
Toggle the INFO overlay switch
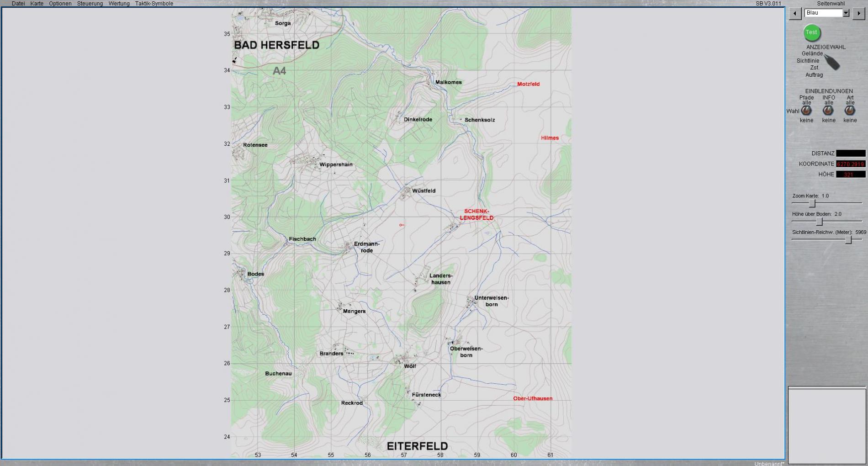[828, 111]
